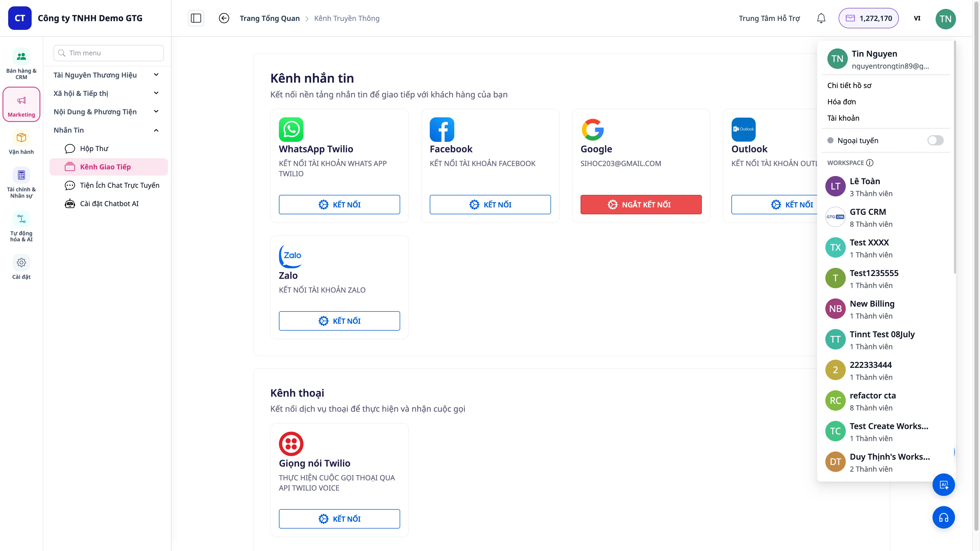This screenshot has height=551, width=980.
Task: Expand Xã hội & Tiếp thị section
Action: pyautogui.click(x=106, y=93)
